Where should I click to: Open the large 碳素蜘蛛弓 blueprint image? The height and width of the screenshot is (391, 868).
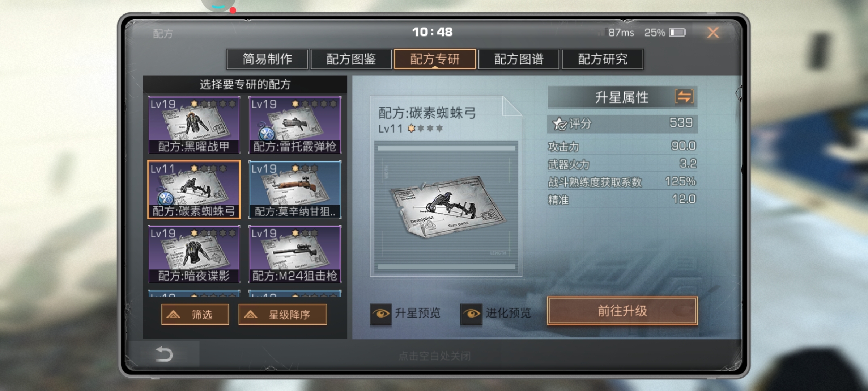(446, 208)
